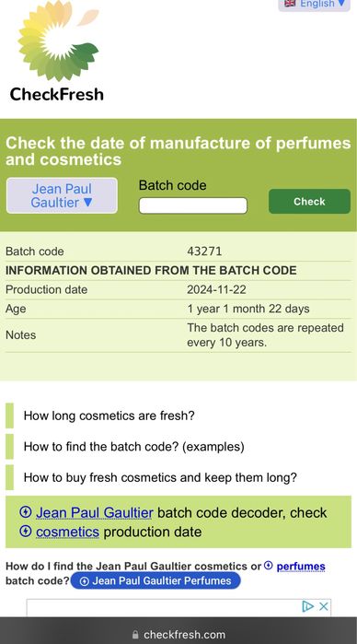Close the ad with the X icon
Image resolution: width=357 pixels, height=644 pixels.
[x=323, y=606]
